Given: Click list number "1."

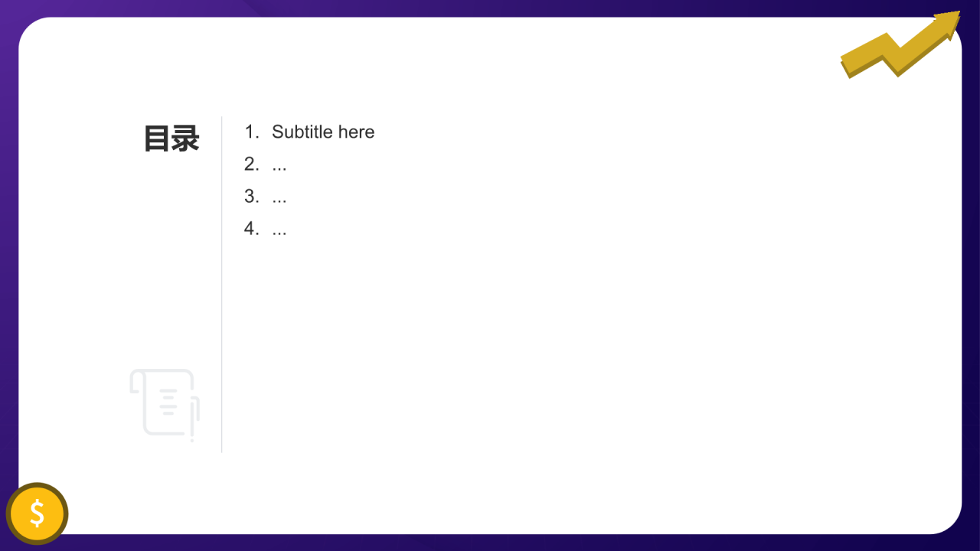Looking at the screenshot, I should (253, 132).
